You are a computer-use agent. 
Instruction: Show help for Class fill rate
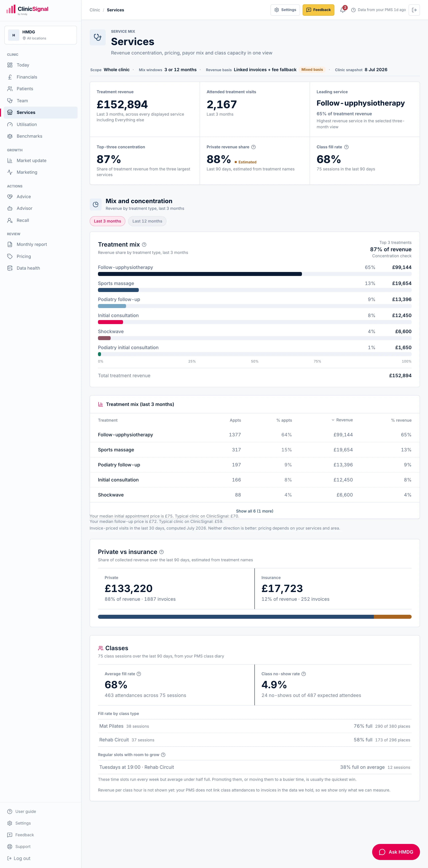tap(346, 147)
